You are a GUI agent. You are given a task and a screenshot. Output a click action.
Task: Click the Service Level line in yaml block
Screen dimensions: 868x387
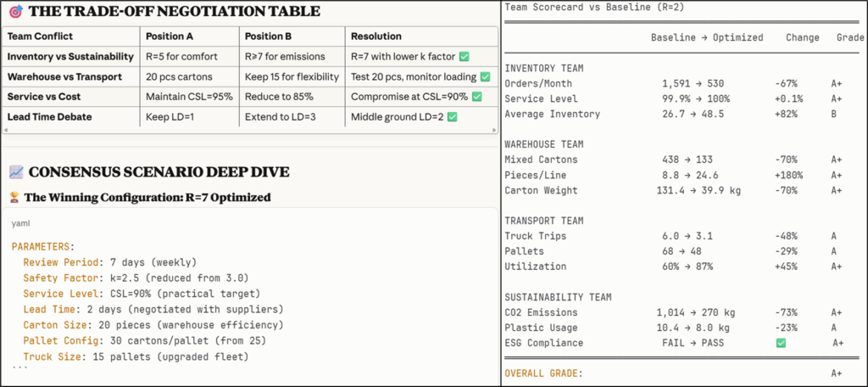(142, 294)
